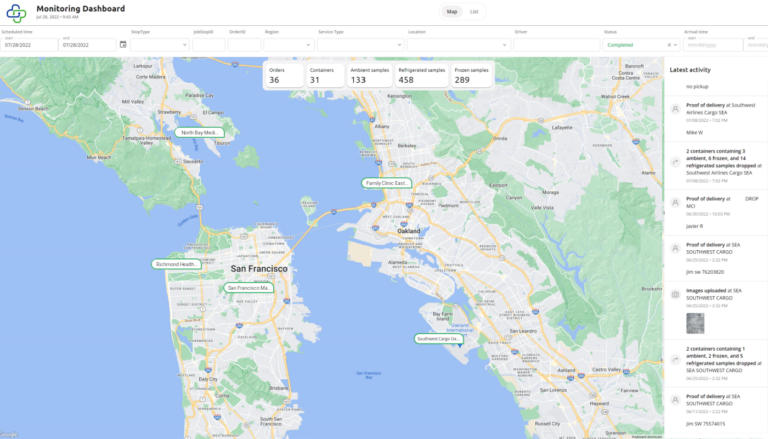Click the San Francisco Ma... map label
Image resolution: width=768 pixels, height=439 pixels.
249,288
